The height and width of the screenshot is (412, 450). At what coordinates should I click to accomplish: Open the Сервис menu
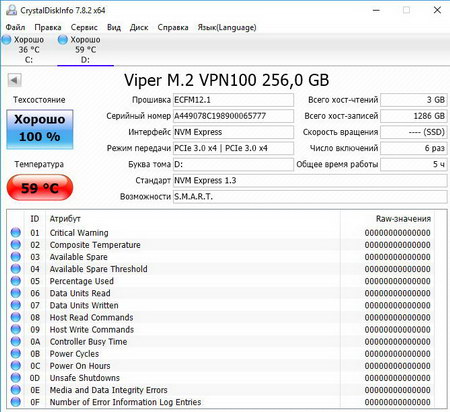point(84,27)
